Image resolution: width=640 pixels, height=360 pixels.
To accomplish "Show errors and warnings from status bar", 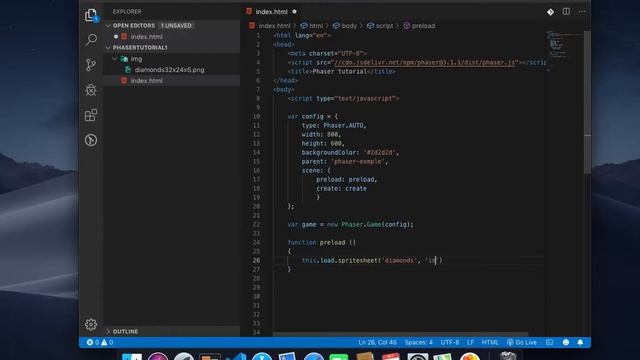I will point(100,342).
